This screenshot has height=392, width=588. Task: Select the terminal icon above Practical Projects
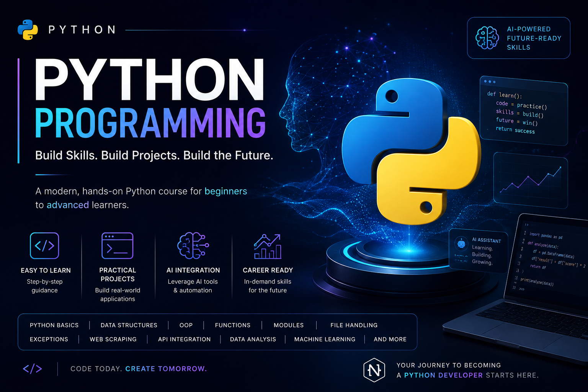pyautogui.click(x=118, y=246)
